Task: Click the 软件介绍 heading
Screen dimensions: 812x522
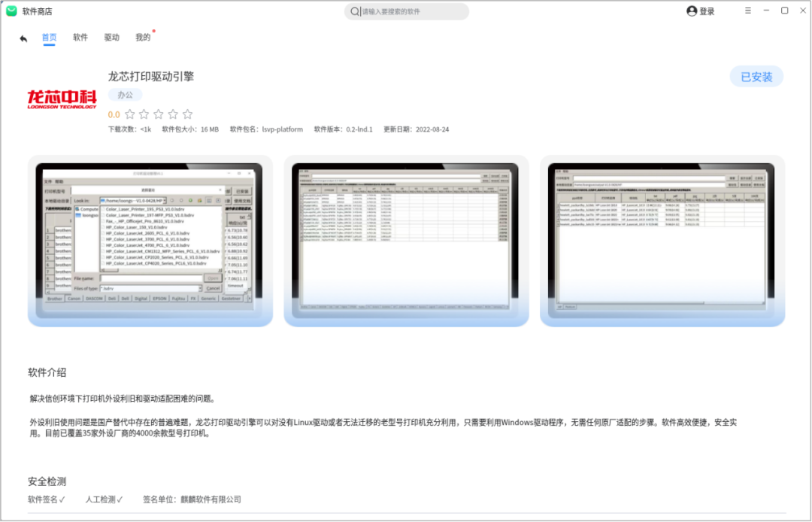Action: coord(47,372)
